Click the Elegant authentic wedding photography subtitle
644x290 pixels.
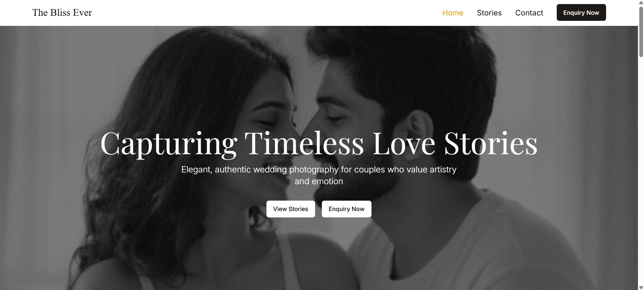point(319,175)
